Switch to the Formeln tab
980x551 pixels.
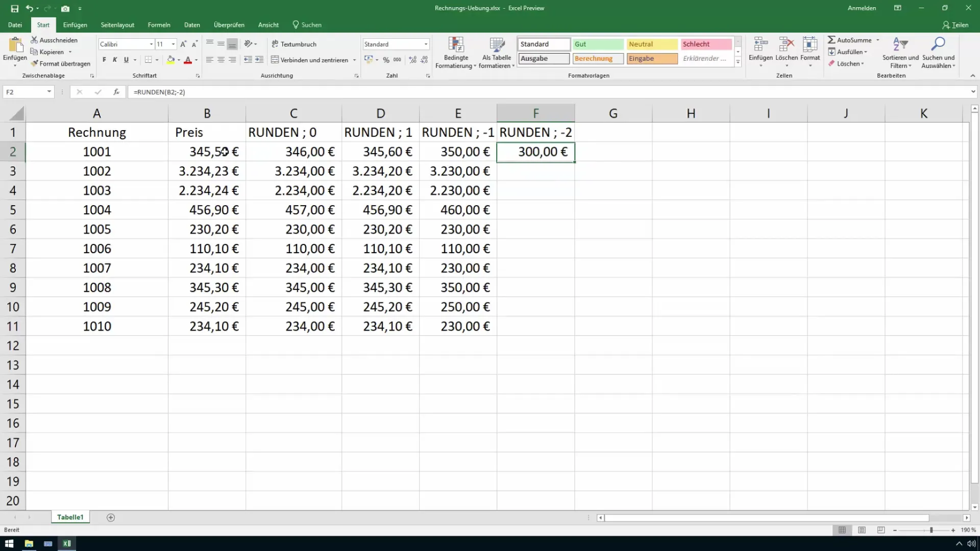pos(159,24)
